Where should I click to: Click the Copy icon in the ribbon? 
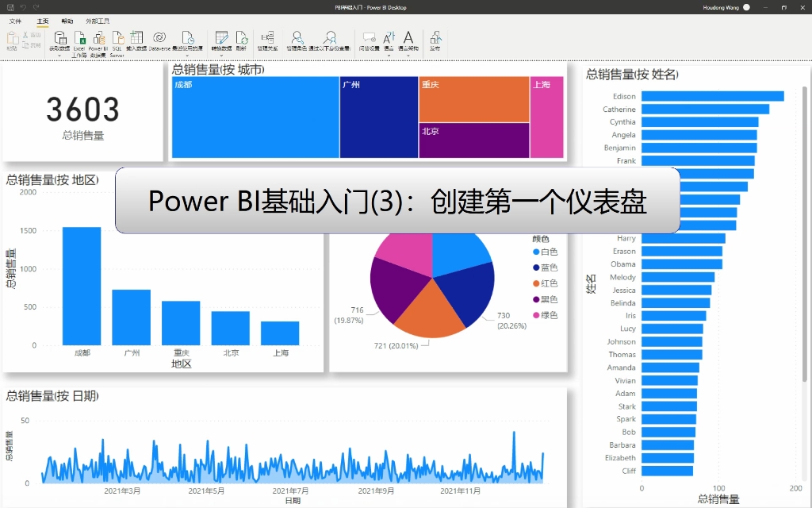(x=25, y=45)
